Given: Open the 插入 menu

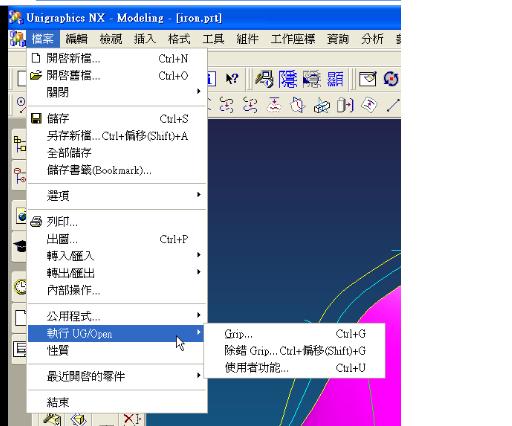Looking at the screenshot, I should (x=145, y=39).
